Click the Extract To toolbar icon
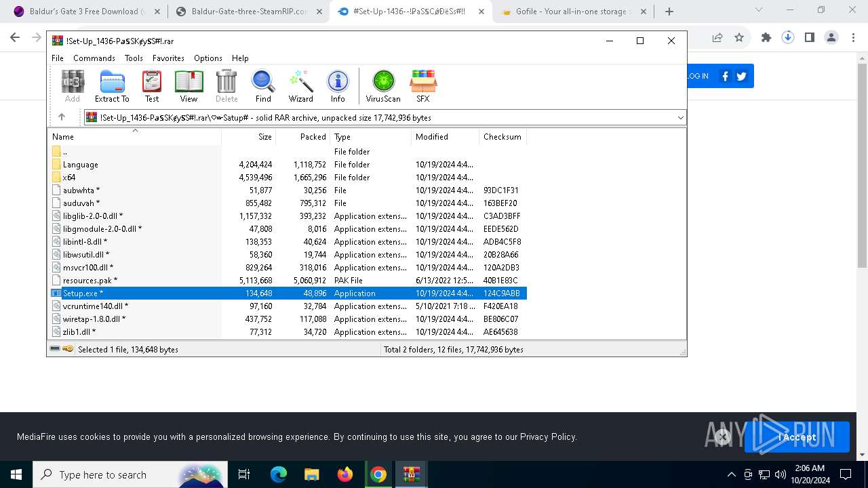The image size is (868, 488). pyautogui.click(x=112, y=86)
